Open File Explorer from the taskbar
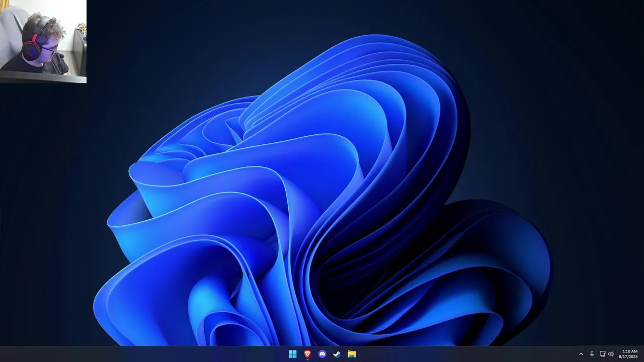Image resolution: width=644 pixels, height=362 pixels. (x=352, y=354)
